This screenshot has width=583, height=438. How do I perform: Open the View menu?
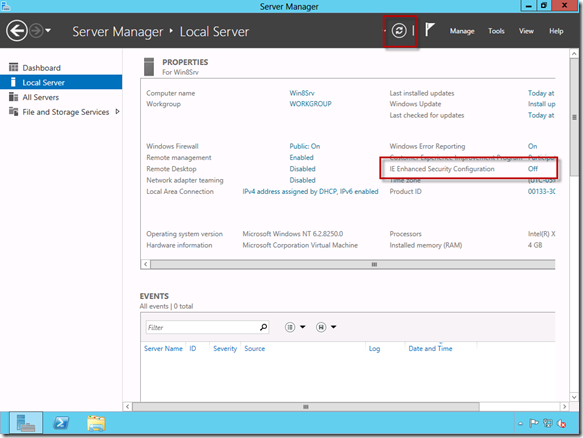(526, 31)
